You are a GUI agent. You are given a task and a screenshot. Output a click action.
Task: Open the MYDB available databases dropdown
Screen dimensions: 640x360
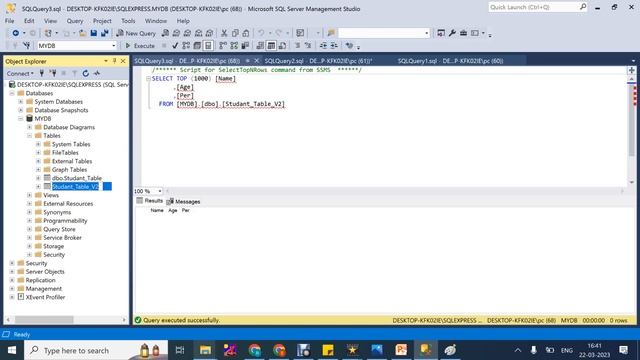113,46
